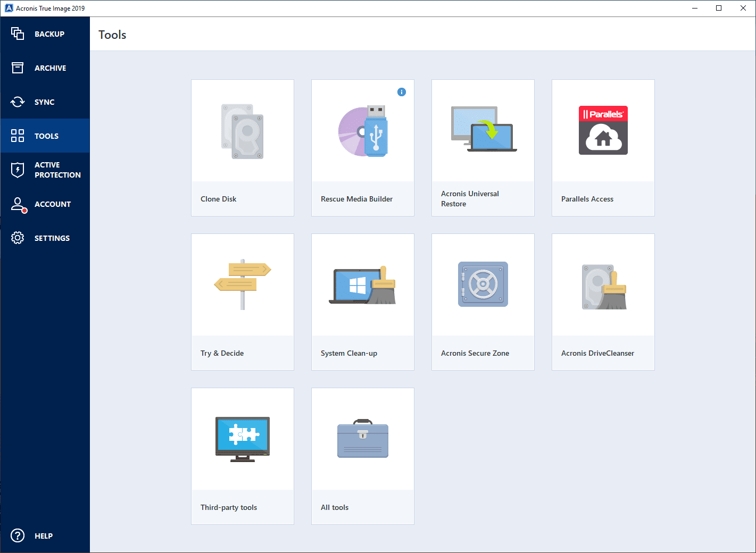This screenshot has width=756, height=553.
Task: Click the Help question mark icon
Action: click(18, 535)
